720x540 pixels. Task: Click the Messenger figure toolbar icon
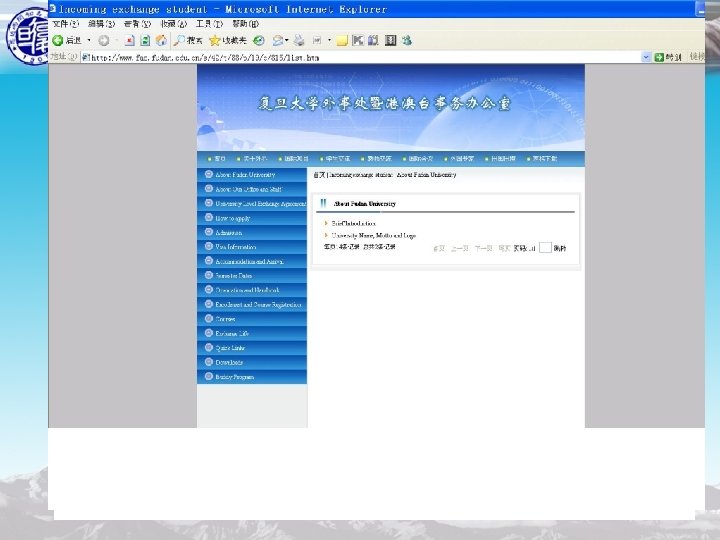pos(406,41)
